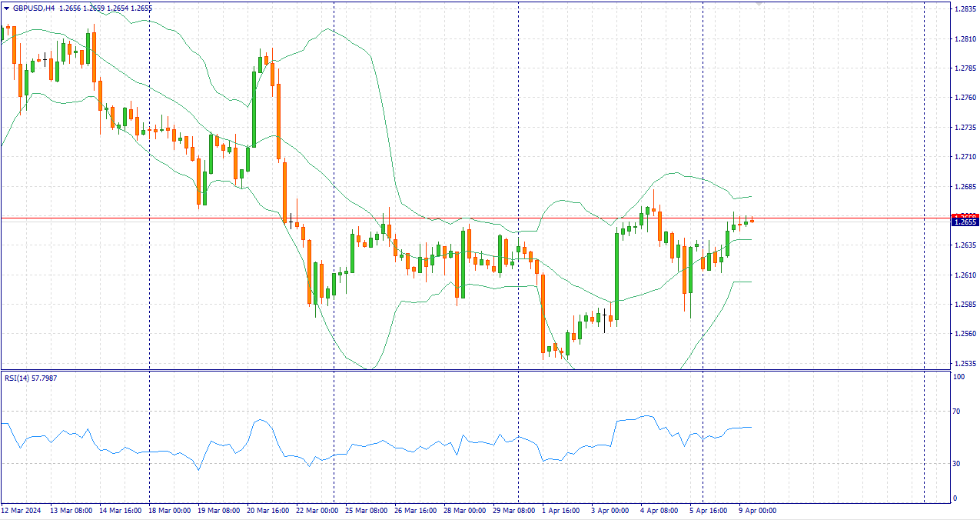Click the 1.2535 price axis label

coord(965,363)
